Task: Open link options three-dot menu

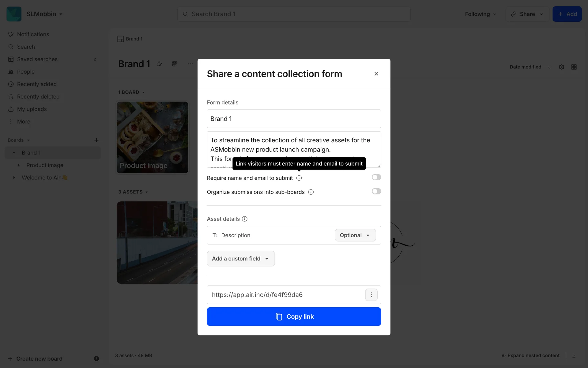Action: coord(371,295)
